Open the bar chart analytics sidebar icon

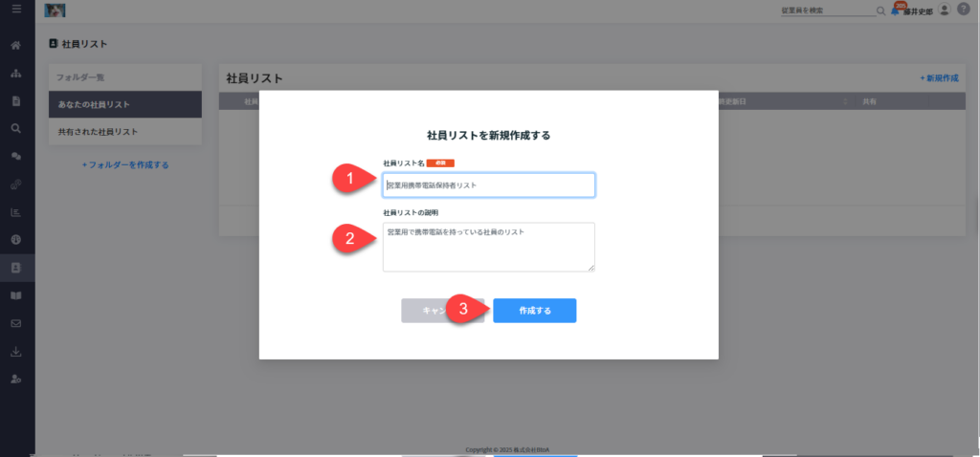point(17,212)
